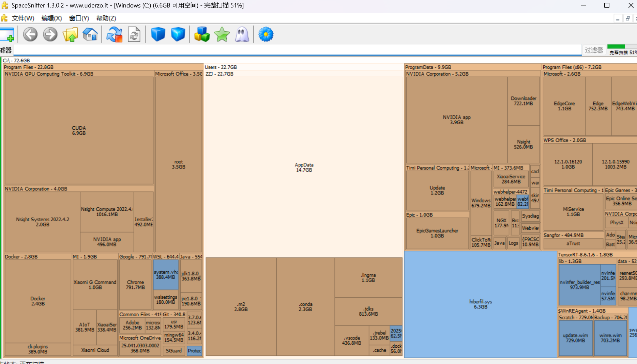The image size is (637, 364).
Task: Select the system.vhd 388.4MB block
Action: (x=166, y=274)
